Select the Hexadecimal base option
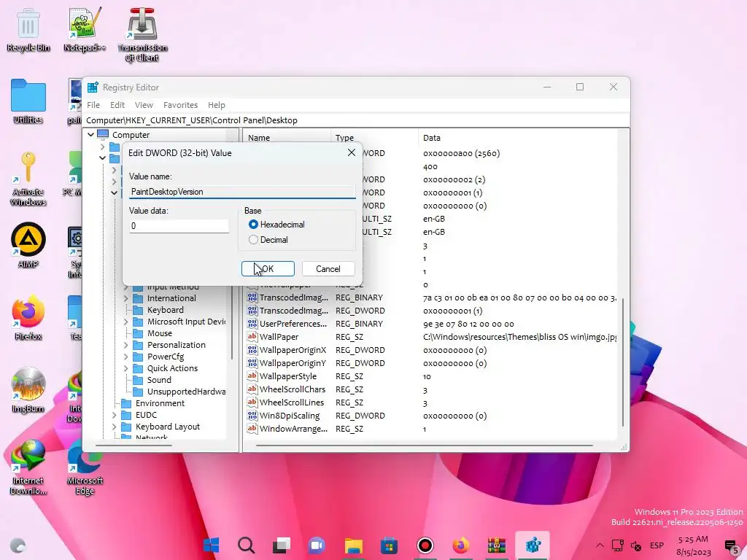The height and width of the screenshot is (560, 747). coord(276,225)
